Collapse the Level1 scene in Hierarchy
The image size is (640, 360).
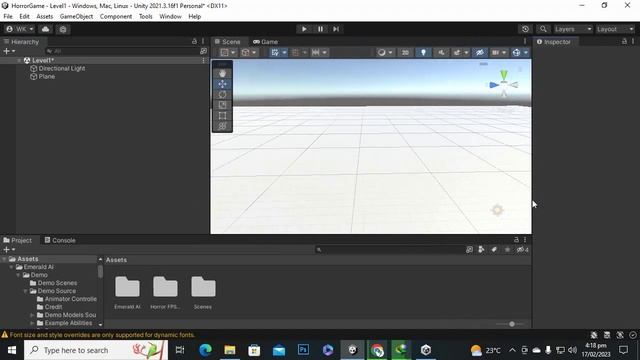(x=19, y=60)
